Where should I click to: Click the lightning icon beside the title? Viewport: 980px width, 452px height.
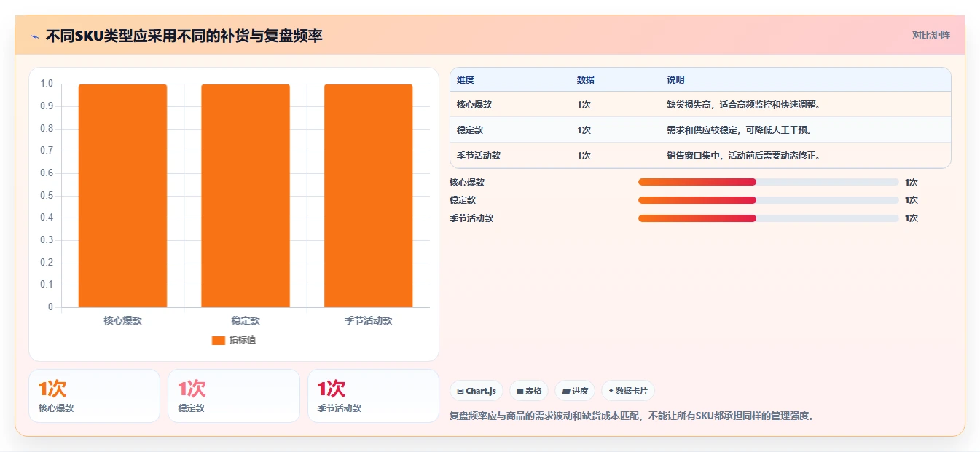pyautogui.click(x=34, y=36)
